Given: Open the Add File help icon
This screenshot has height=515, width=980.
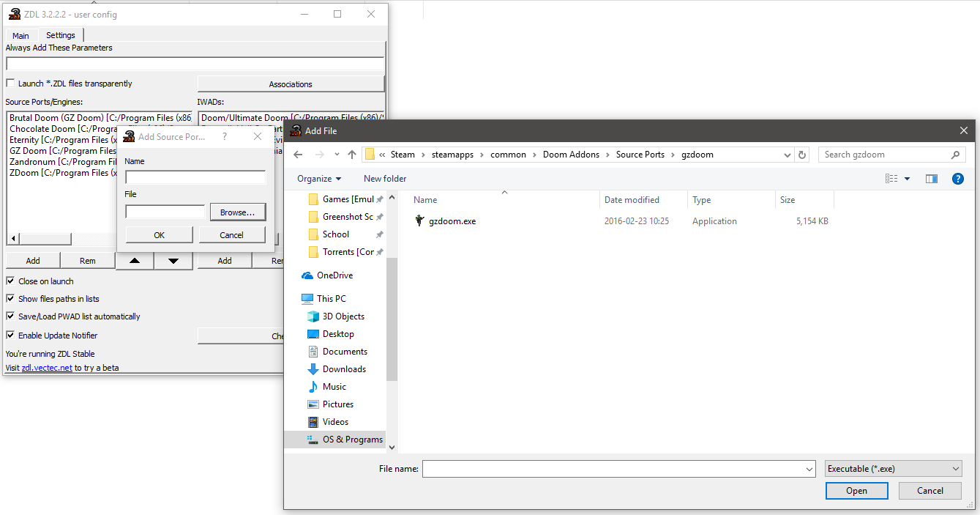Looking at the screenshot, I should coord(957,179).
